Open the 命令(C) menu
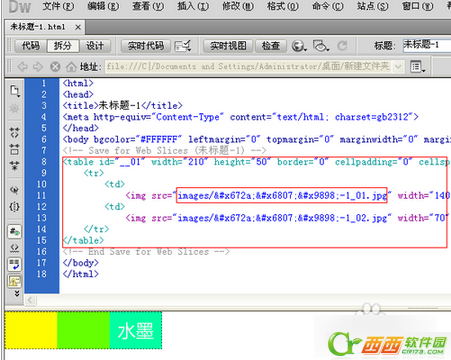 [x=328, y=6]
